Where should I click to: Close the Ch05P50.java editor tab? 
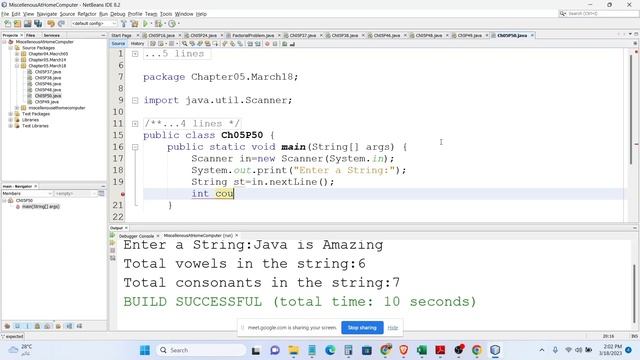click(532, 36)
